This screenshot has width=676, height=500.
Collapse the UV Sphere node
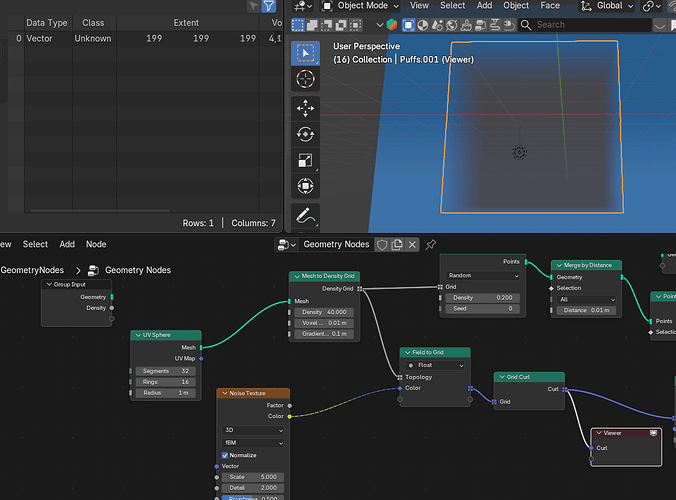point(138,335)
